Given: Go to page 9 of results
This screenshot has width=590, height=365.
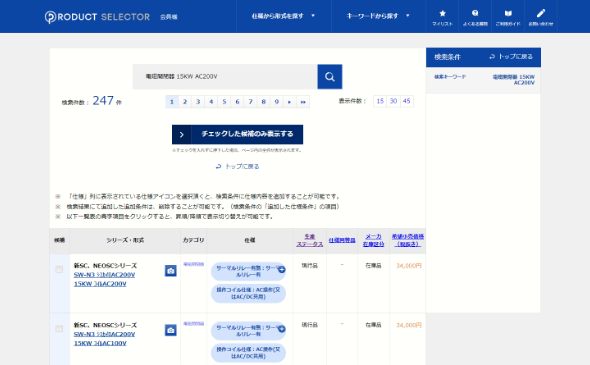Looking at the screenshot, I should point(277,102).
